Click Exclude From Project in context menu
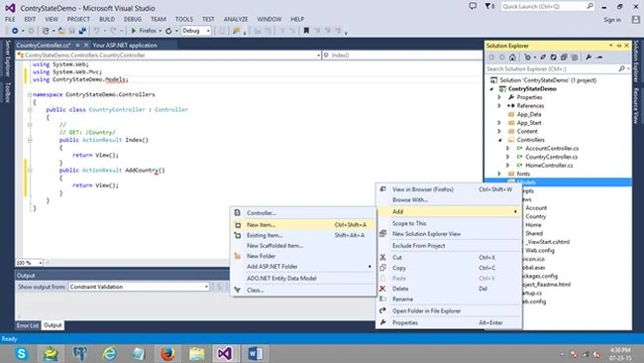Screen dimensions: 644x363 click(449, 246)
